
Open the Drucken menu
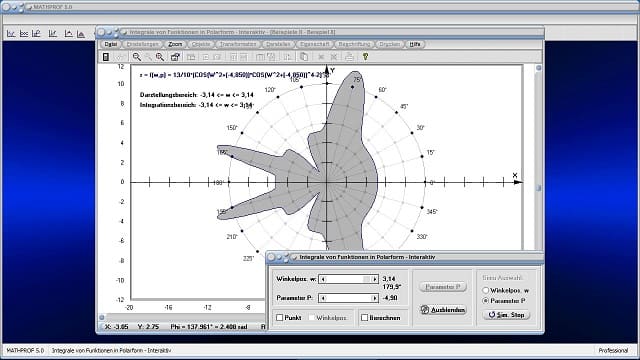(389, 44)
